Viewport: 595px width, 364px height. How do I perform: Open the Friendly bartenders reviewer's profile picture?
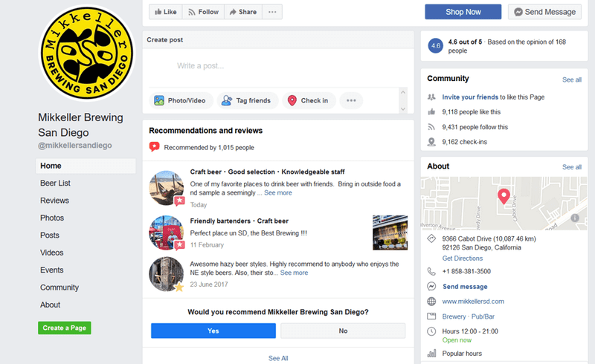pos(166,233)
